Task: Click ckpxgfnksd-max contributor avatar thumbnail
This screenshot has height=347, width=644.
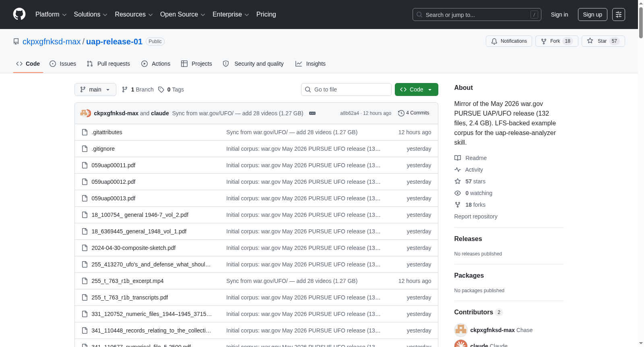Action: (x=461, y=330)
